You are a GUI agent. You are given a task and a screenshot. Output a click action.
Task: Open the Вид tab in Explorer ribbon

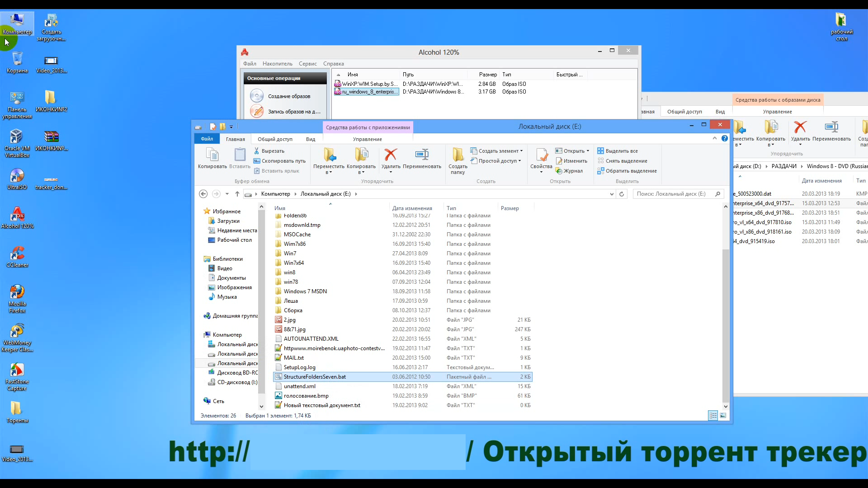point(310,139)
